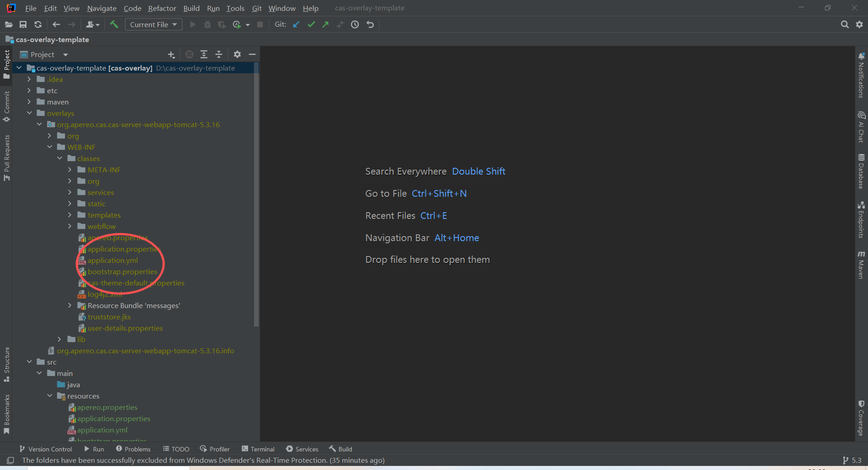This screenshot has width=868, height=470.
Task: Open the AI Chat tool window
Action: pyautogui.click(x=861, y=127)
